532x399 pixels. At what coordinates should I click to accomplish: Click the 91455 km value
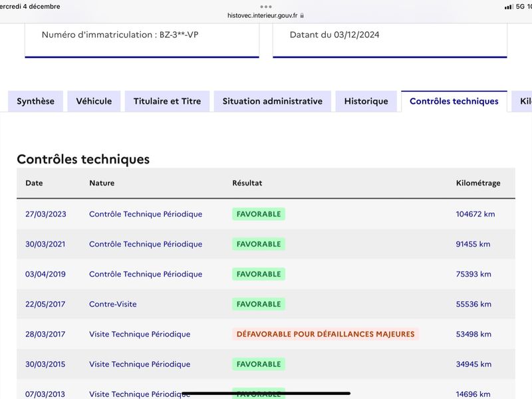tap(473, 244)
